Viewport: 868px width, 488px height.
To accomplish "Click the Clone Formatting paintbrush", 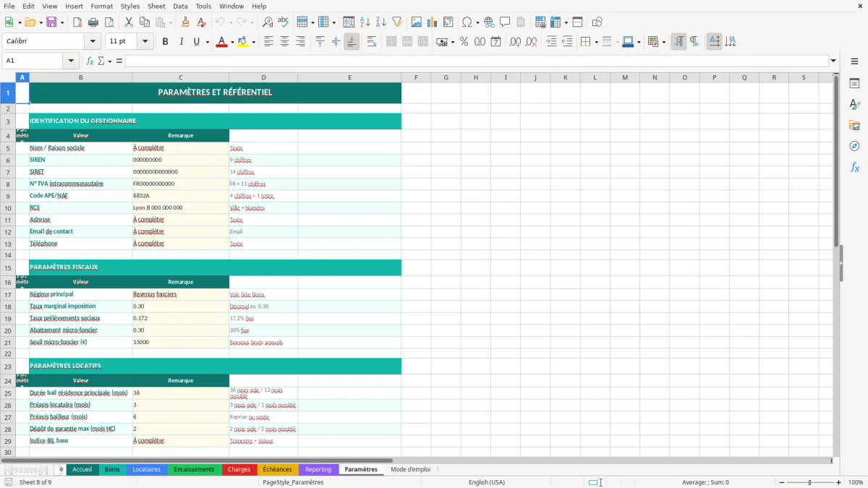I will point(185,22).
